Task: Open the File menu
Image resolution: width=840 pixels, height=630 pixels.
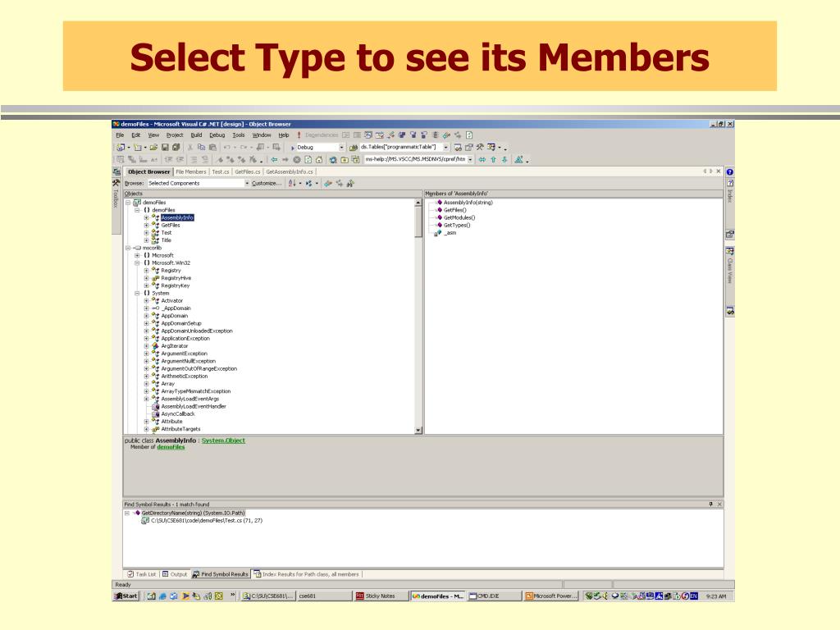Action: point(120,135)
